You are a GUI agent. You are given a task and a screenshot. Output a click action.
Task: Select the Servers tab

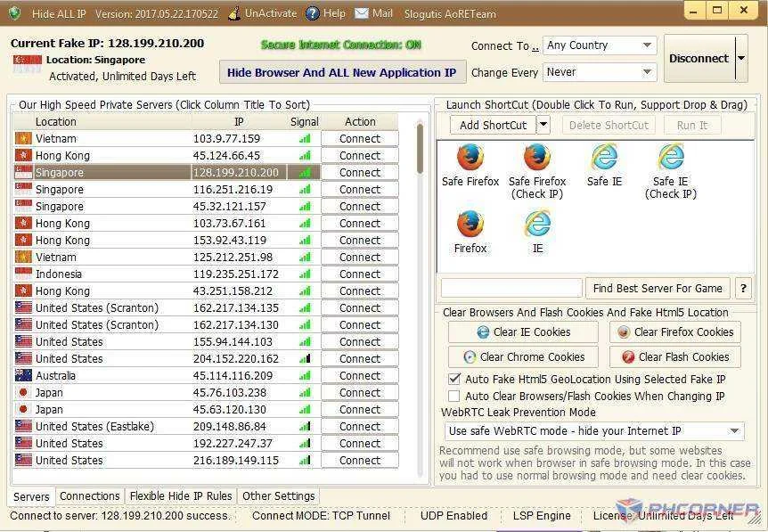click(x=31, y=496)
